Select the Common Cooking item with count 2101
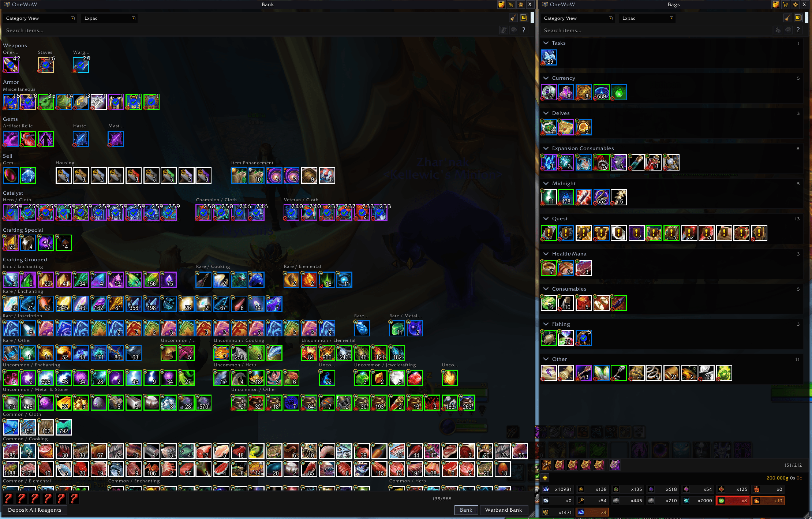The width and height of the screenshot is (812, 519). click(x=28, y=469)
